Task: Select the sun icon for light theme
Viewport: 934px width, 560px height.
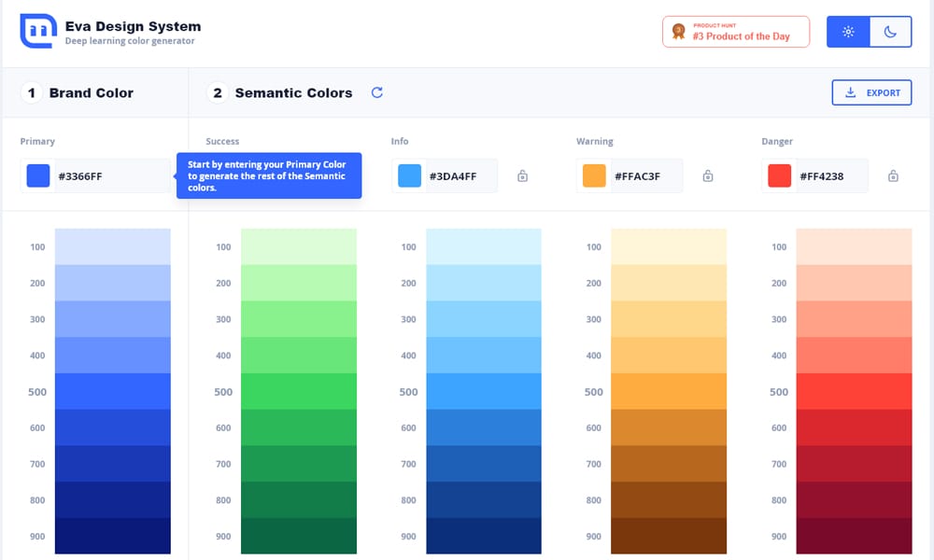Action: [x=846, y=31]
